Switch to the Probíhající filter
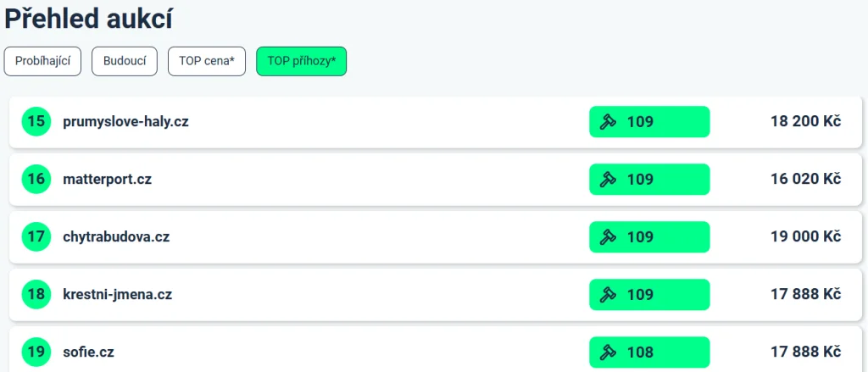Viewport: 868px width, 372px height. pos(42,61)
